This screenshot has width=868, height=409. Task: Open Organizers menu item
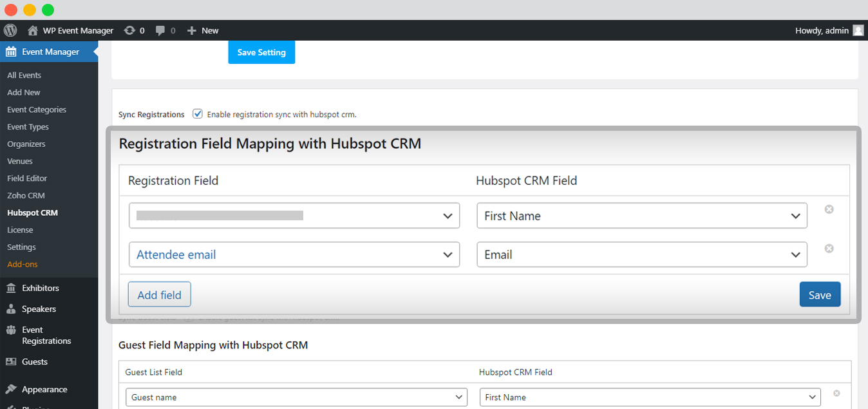click(26, 144)
